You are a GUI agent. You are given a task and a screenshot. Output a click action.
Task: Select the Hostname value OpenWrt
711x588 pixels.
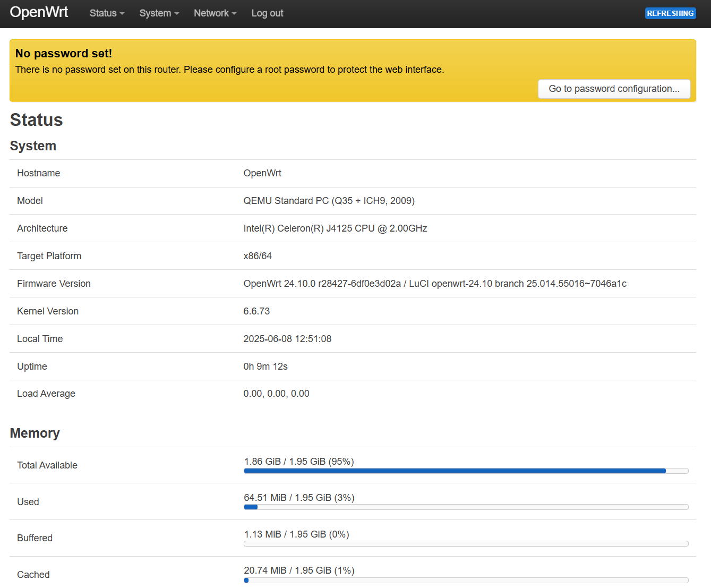(262, 173)
